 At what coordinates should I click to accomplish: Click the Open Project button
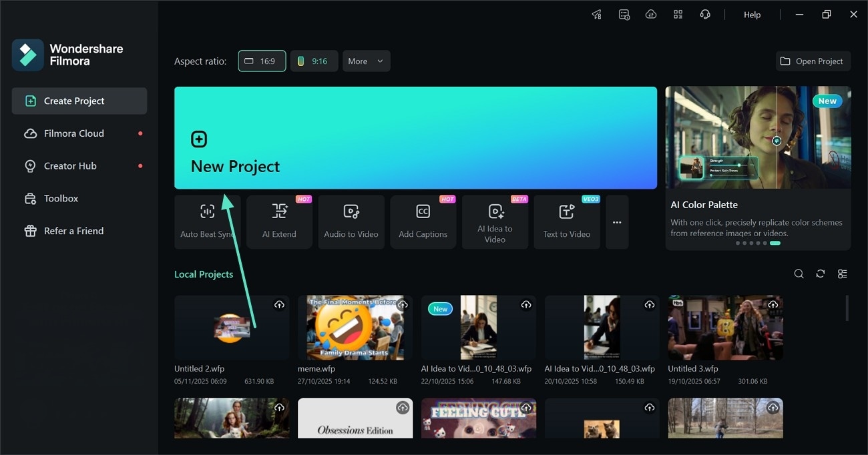(x=813, y=61)
